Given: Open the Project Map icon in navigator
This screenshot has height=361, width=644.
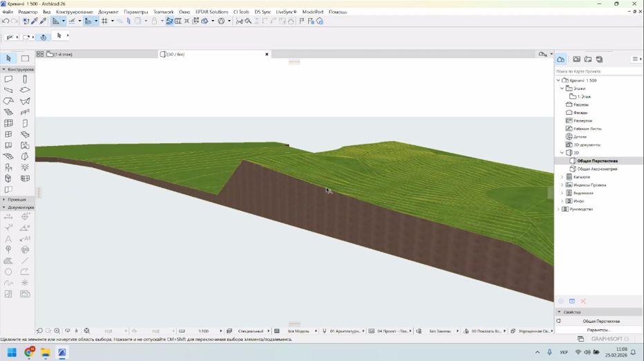Looking at the screenshot, I should click(561, 59).
